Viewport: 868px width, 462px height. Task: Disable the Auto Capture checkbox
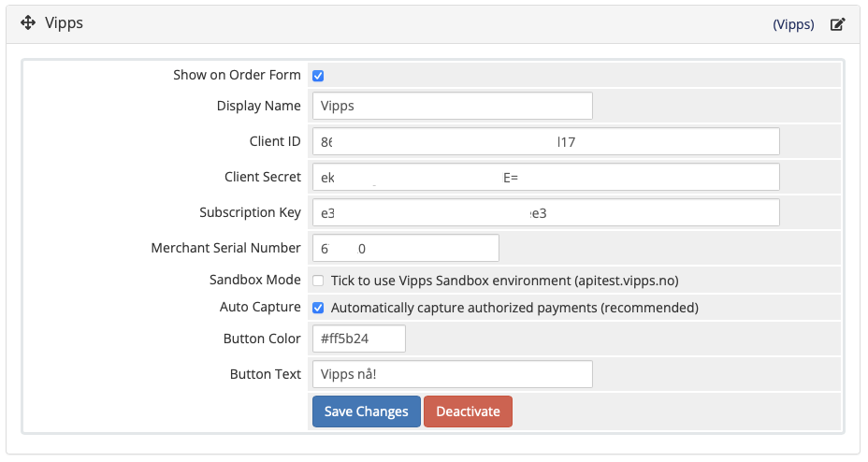click(x=318, y=308)
